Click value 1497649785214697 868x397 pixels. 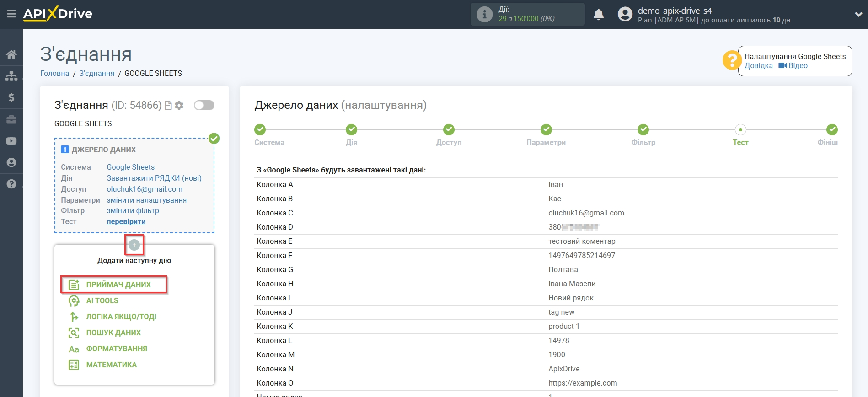[x=582, y=255]
